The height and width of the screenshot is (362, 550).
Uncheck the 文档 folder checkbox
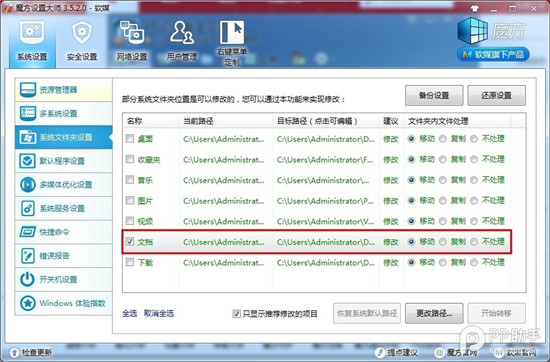pos(130,242)
